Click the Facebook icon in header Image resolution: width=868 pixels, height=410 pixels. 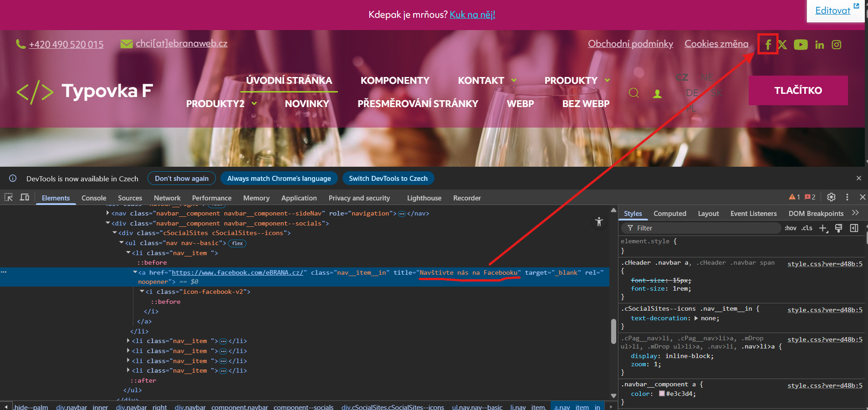tap(768, 45)
